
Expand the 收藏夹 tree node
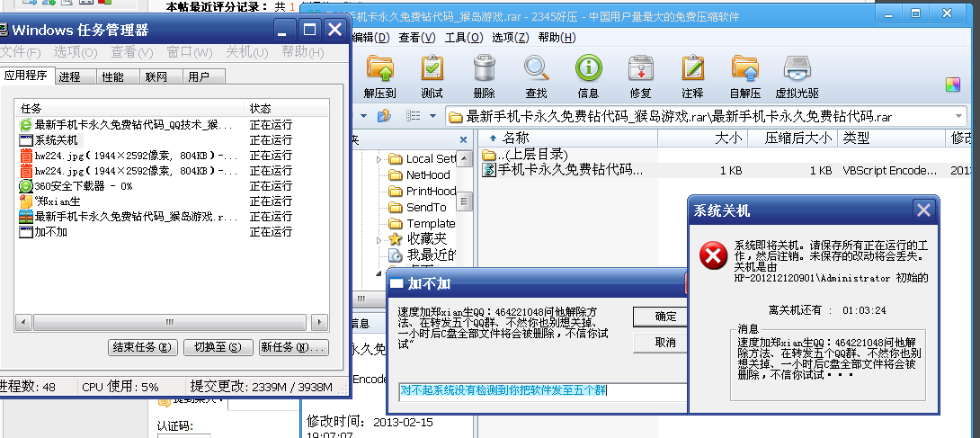click(379, 239)
